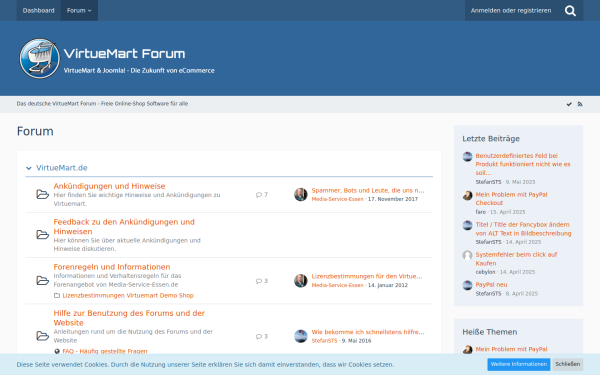Open Anmelden oder registrieren
Image resolution: width=600 pixels, height=375 pixels.
[511, 10]
